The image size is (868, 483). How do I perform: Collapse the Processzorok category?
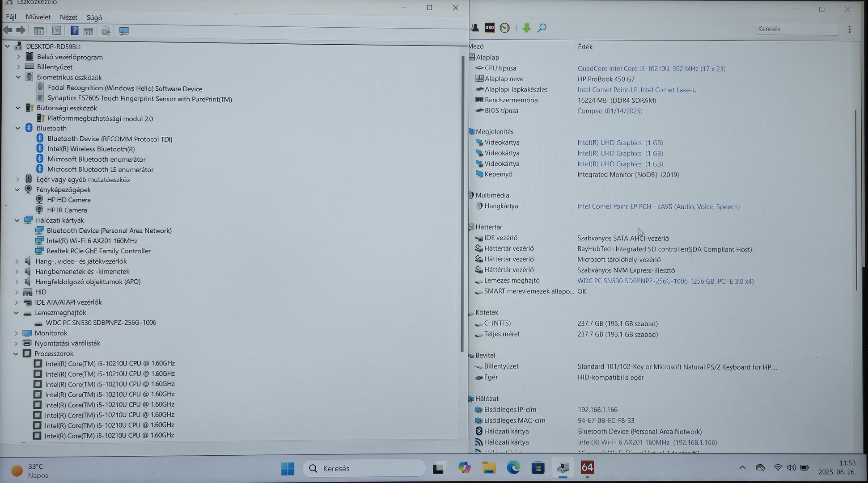[16, 354]
